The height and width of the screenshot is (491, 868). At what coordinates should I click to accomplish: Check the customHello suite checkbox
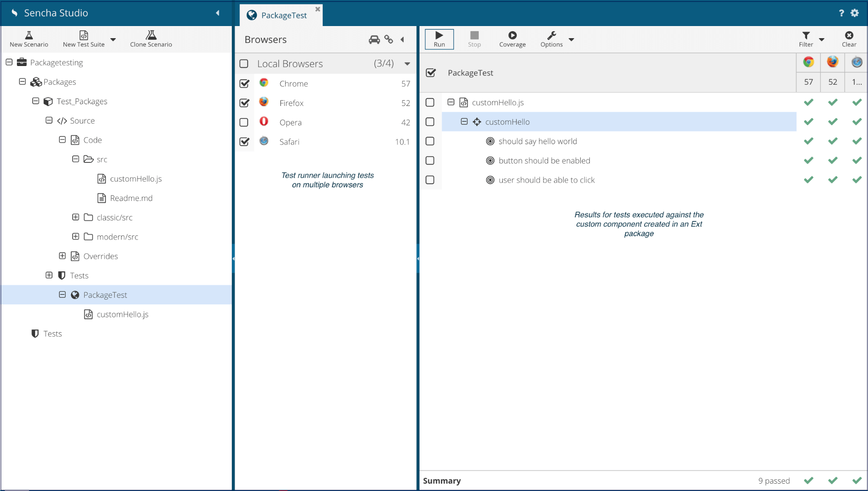point(430,122)
